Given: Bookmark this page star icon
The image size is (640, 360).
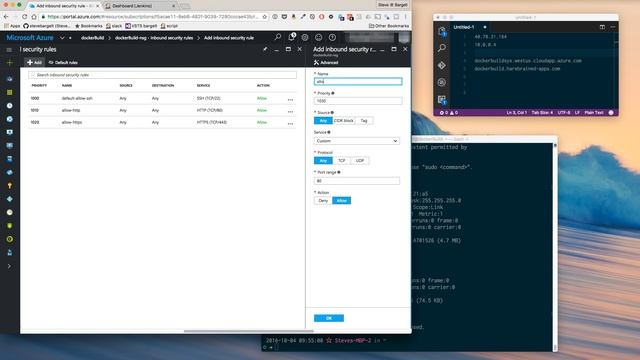Looking at the screenshot, I should (264, 17).
